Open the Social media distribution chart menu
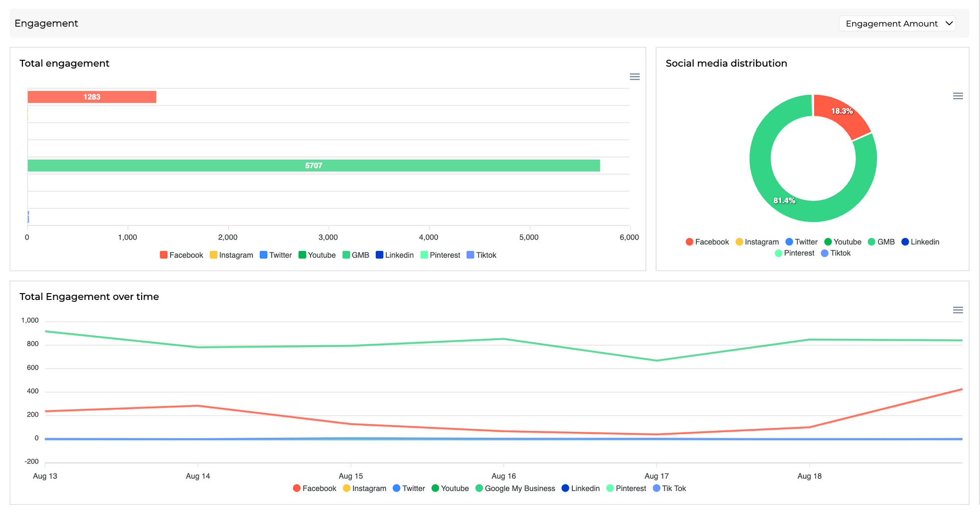This screenshot has width=980, height=518. pyautogui.click(x=957, y=96)
